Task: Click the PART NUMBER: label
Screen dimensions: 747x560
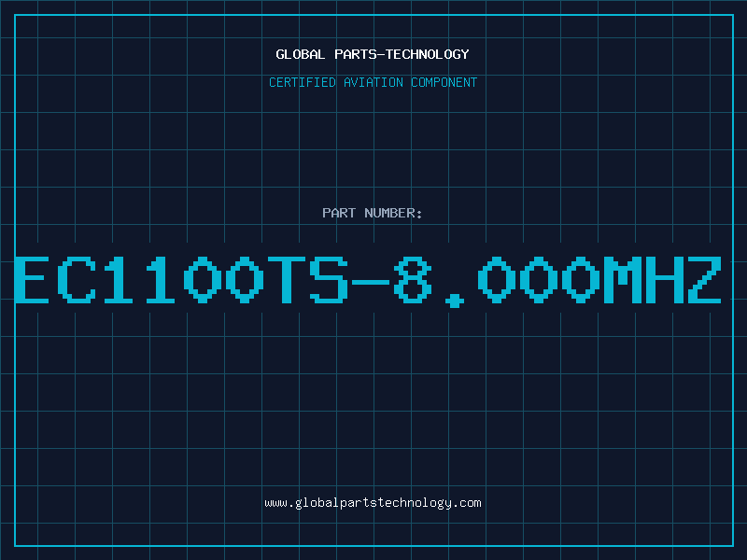Action: [373, 213]
